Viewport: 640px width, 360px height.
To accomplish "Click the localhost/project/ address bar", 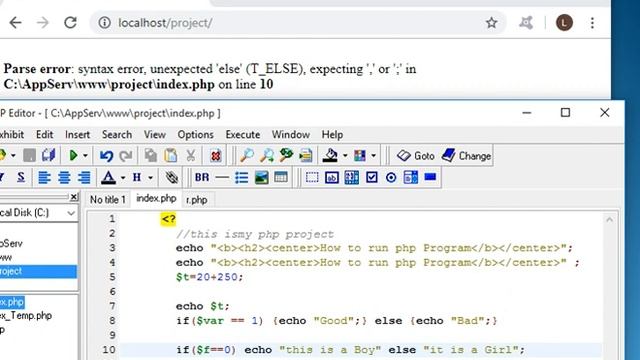I will pos(298,22).
